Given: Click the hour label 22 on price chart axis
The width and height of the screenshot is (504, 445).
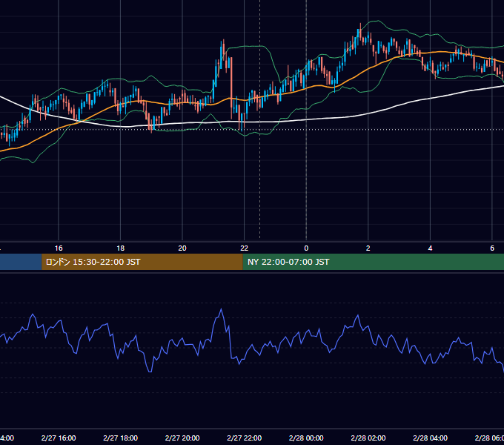Looking at the screenshot, I should [245, 248].
